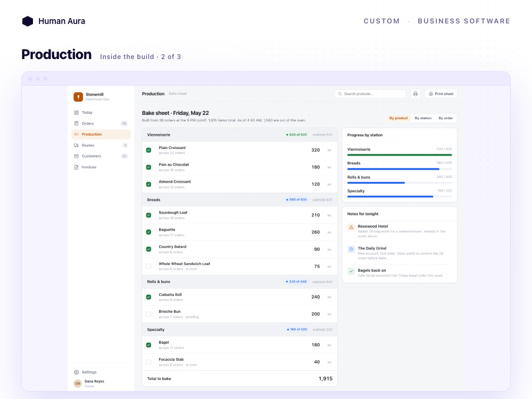The width and height of the screenshot is (532, 399).
Task: Click the 240 of 440 status
Action: click(296, 281)
